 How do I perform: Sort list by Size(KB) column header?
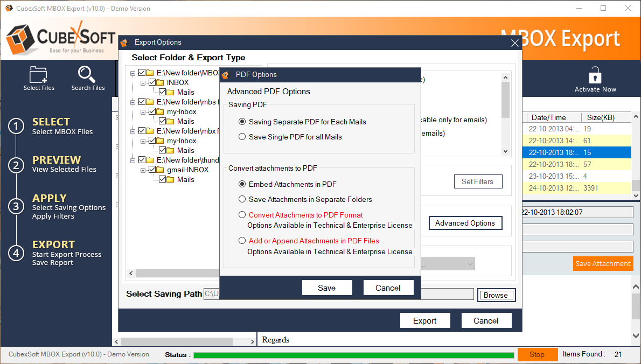click(x=602, y=117)
